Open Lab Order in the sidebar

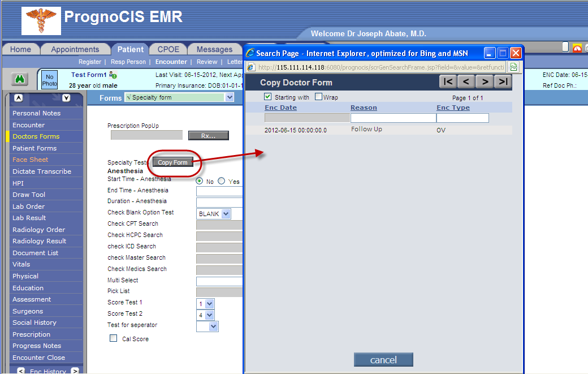(28, 207)
